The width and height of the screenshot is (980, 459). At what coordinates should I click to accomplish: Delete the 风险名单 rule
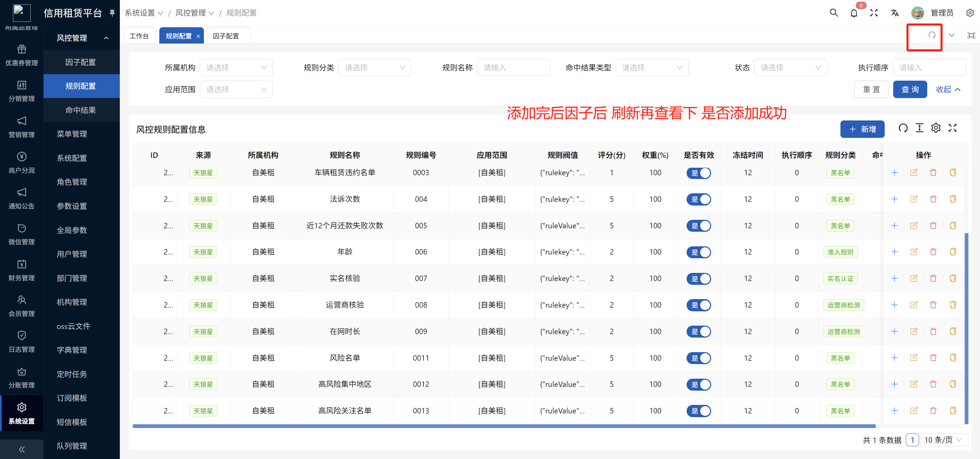[933, 358]
